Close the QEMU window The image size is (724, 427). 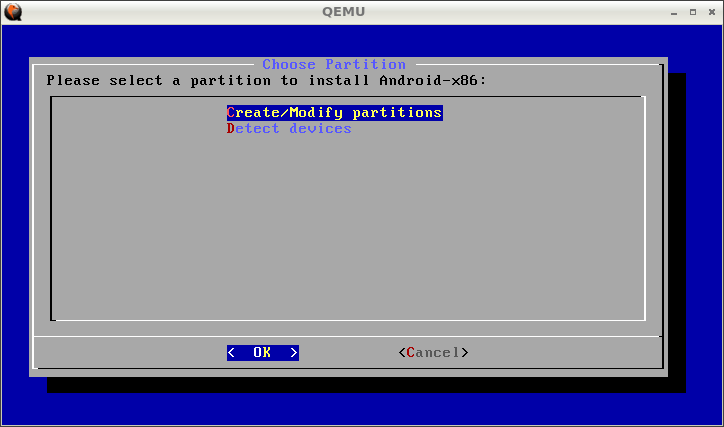tap(712, 12)
